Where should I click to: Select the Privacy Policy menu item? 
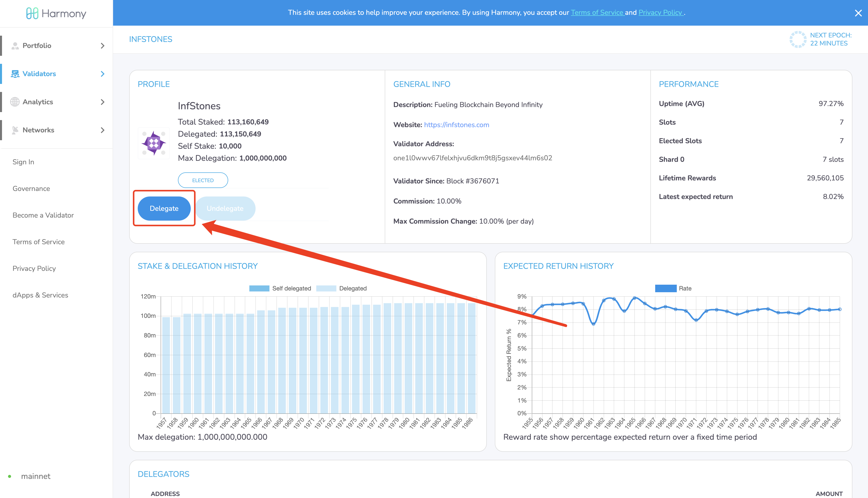34,268
